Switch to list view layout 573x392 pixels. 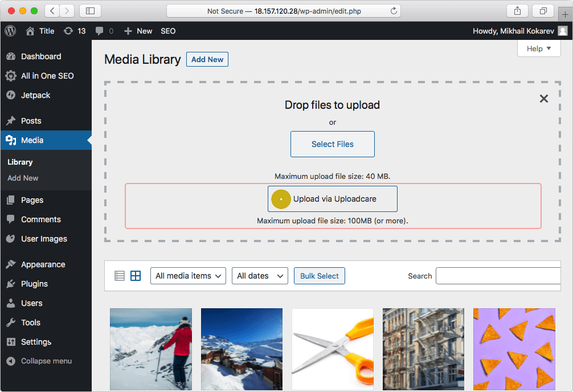[120, 275]
